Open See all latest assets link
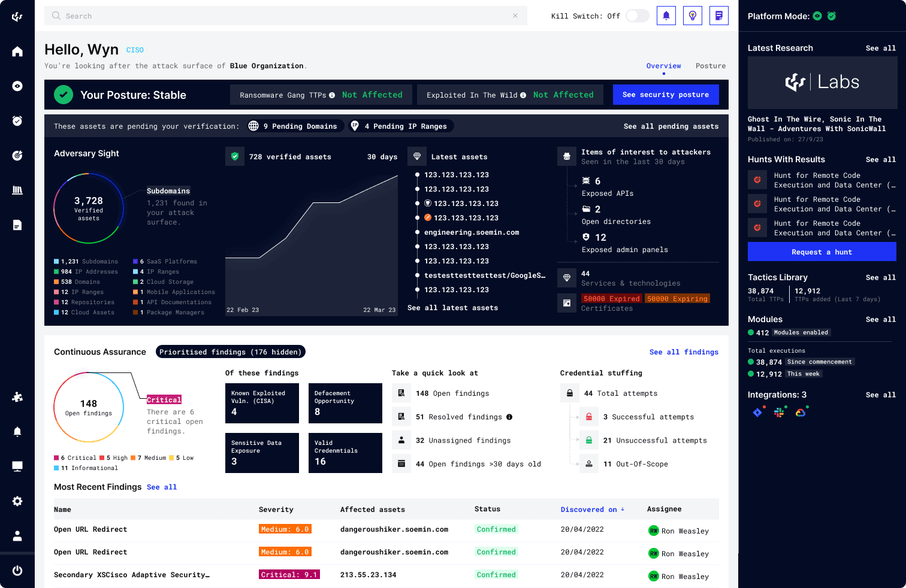Image resolution: width=906 pixels, height=588 pixels. (452, 308)
